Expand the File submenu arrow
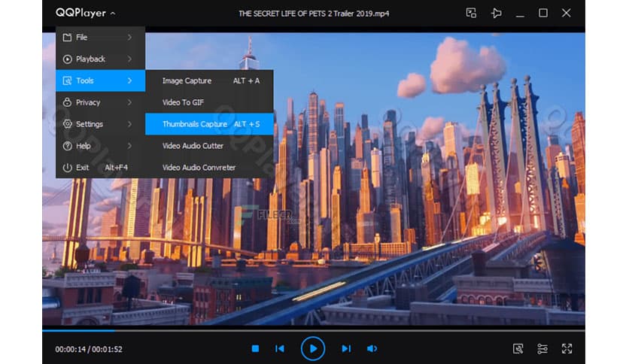This screenshot has height=364, width=629. (129, 38)
